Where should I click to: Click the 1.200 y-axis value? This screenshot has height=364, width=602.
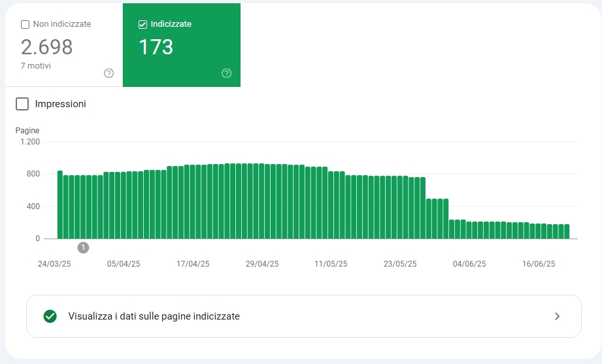click(x=30, y=142)
